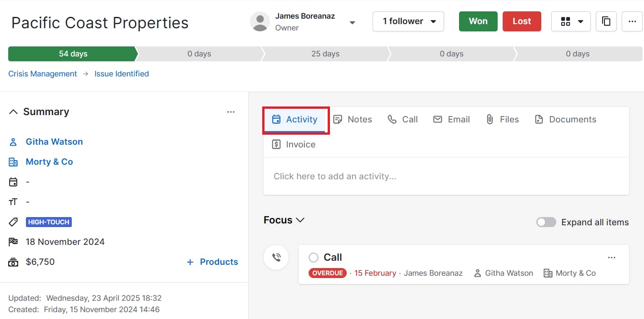Open the top-right more options ellipsis
Image resolution: width=644 pixels, height=319 pixels.
point(632,21)
